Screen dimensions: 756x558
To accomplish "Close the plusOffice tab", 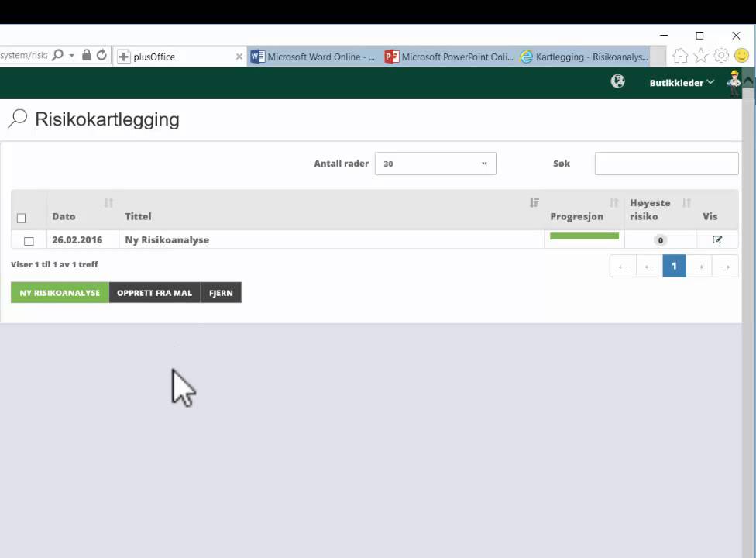I will pyautogui.click(x=239, y=57).
